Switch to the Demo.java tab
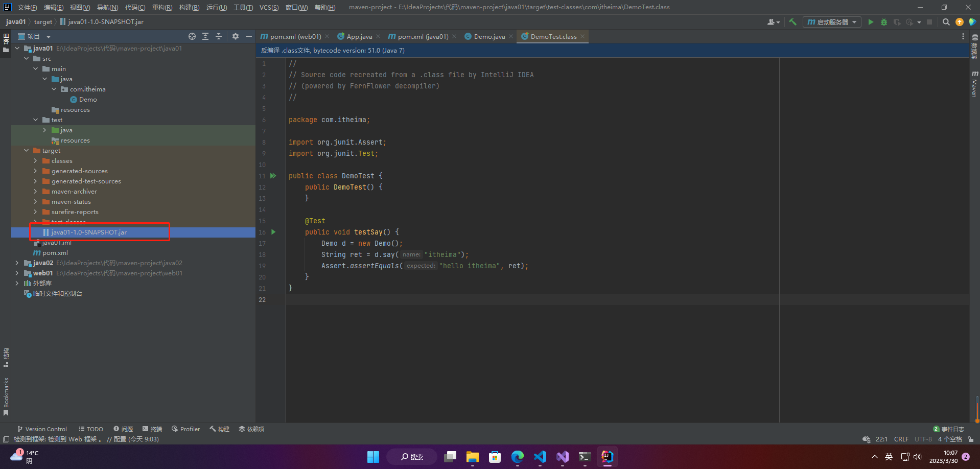980x469 pixels. (x=489, y=36)
